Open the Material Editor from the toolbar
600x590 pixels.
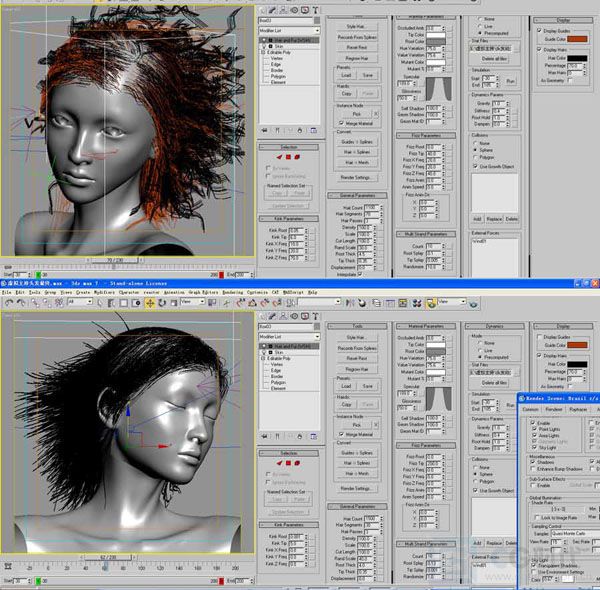coord(417,303)
